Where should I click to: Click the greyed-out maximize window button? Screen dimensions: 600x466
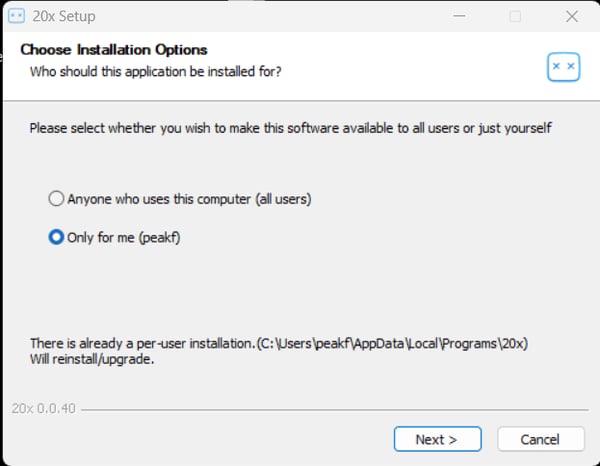coord(515,17)
